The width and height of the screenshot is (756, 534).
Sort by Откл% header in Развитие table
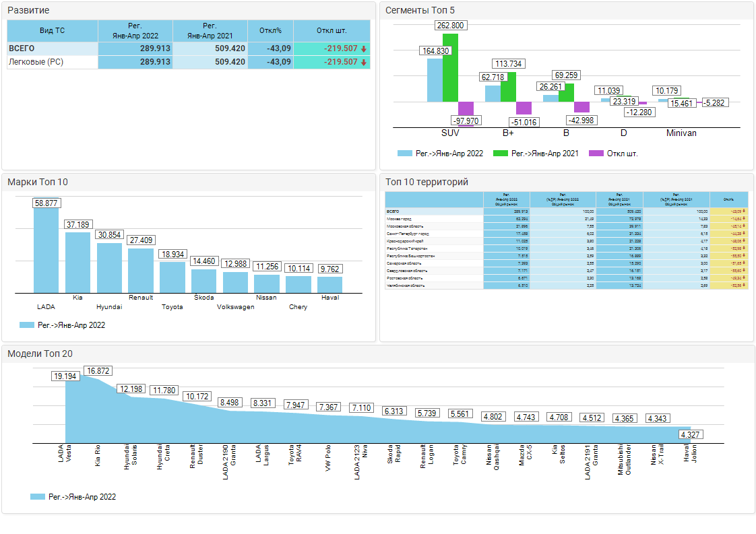click(x=270, y=30)
